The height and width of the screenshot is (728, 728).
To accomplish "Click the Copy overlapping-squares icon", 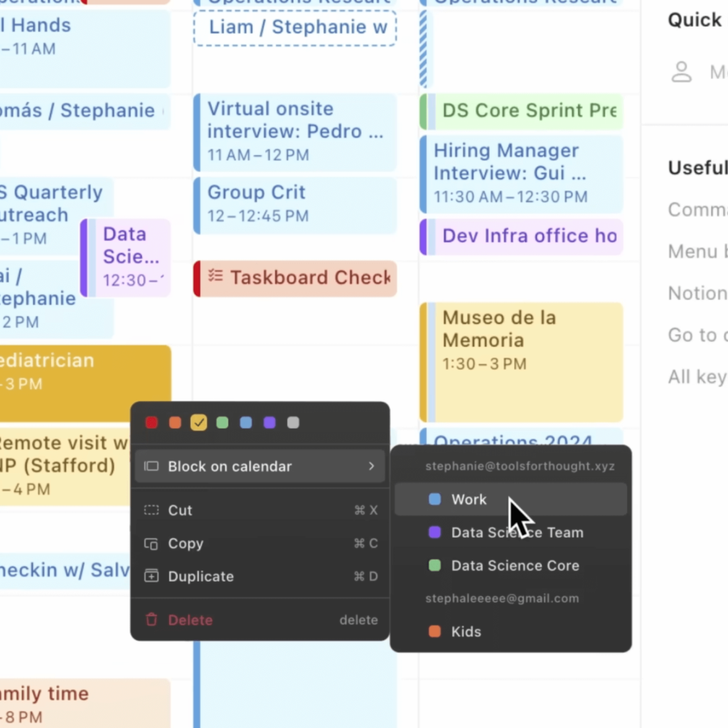I will pos(151,544).
